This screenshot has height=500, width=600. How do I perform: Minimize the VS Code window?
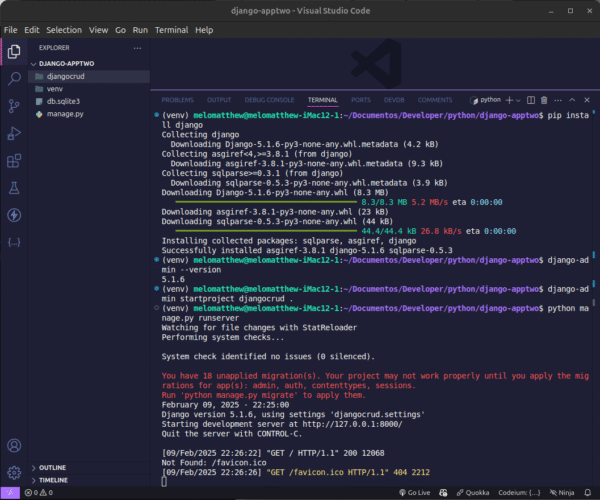(x=551, y=11)
